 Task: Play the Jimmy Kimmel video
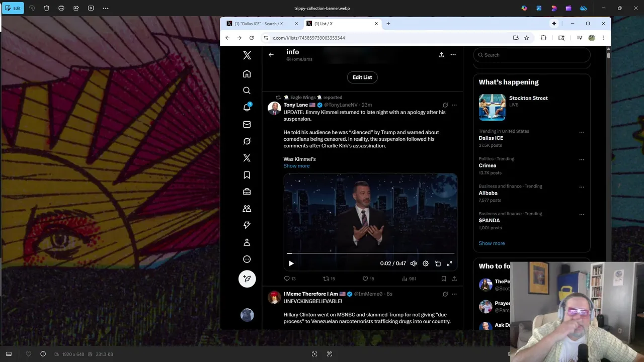click(x=291, y=263)
